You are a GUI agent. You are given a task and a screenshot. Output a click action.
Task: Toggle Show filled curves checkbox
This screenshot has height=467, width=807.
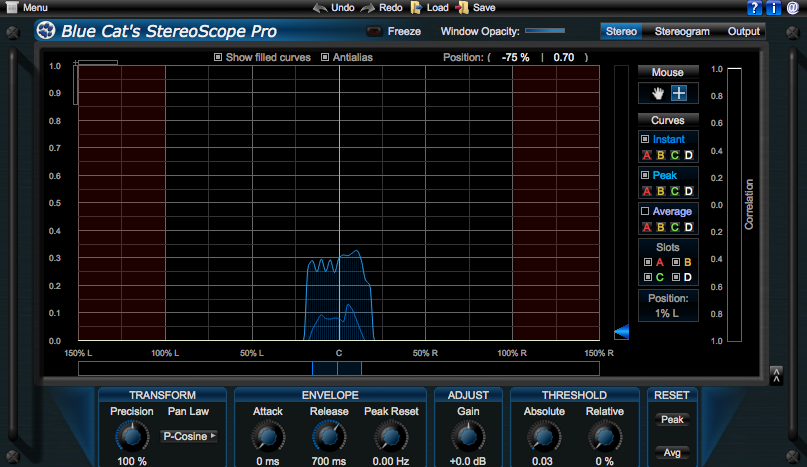coord(218,57)
